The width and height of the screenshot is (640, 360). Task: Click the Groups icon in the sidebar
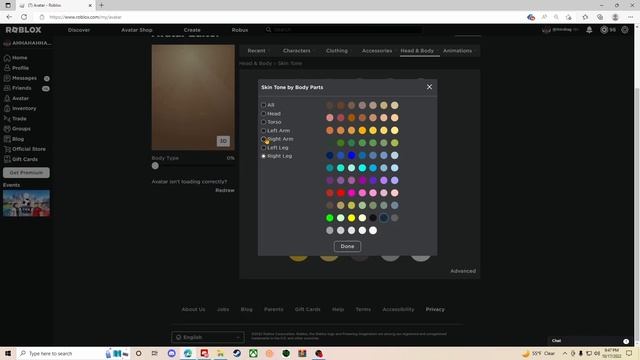tap(7, 129)
